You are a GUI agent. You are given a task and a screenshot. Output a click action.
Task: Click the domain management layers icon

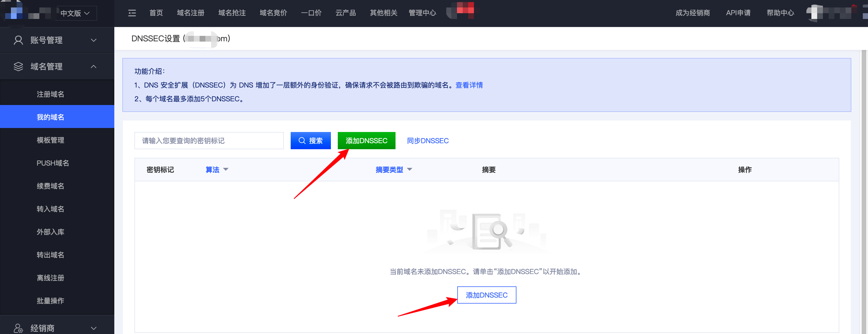18,67
